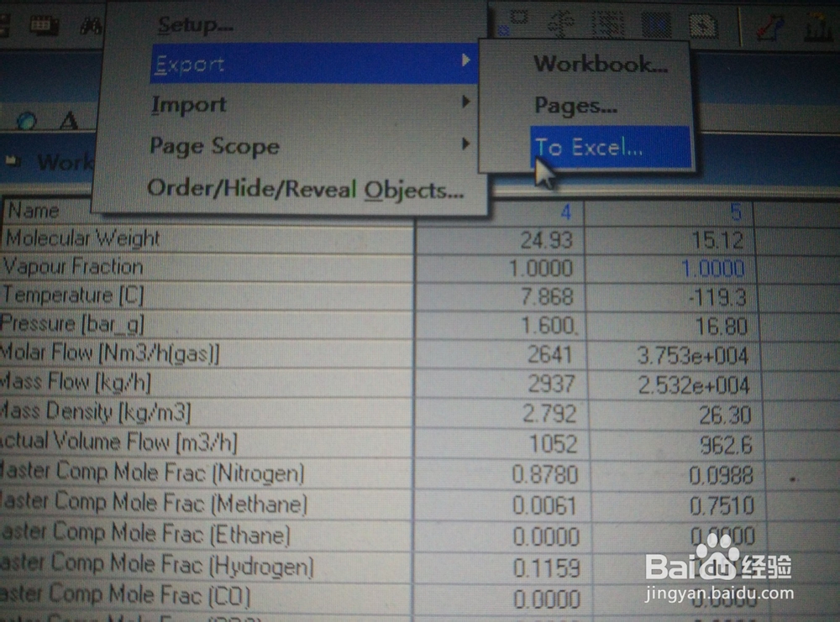Viewport: 840px width, 622px height.
Task: Open the Import menu entry
Action: click(188, 104)
